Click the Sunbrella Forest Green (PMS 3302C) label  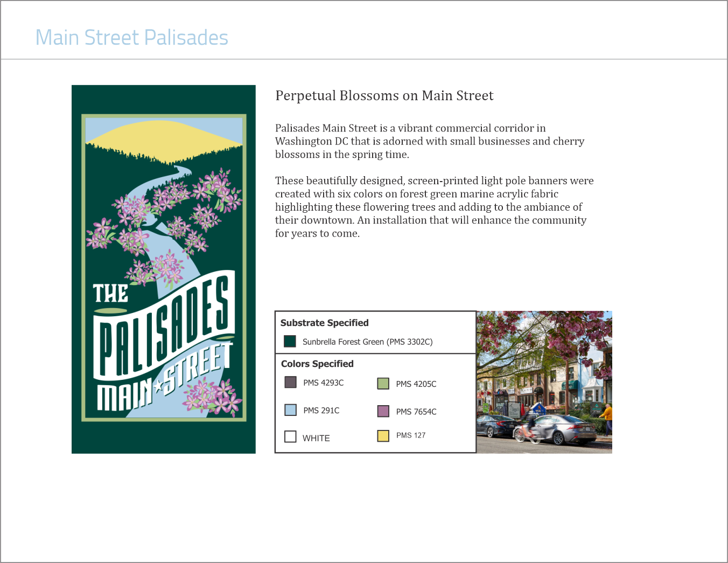click(x=367, y=342)
